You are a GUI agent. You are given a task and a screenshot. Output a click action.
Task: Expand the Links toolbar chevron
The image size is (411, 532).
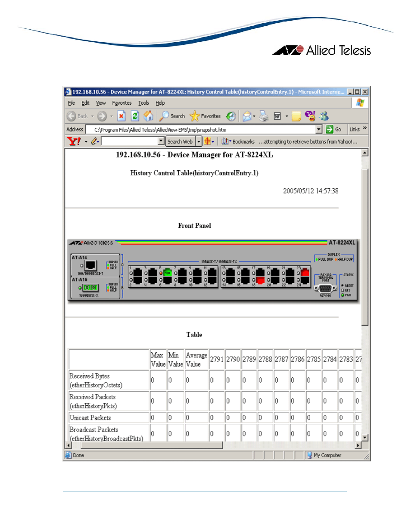pos(365,128)
